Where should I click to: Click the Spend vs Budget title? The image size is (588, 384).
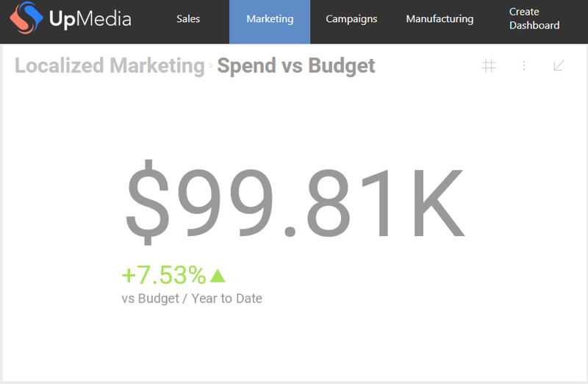click(x=296, y=65)
